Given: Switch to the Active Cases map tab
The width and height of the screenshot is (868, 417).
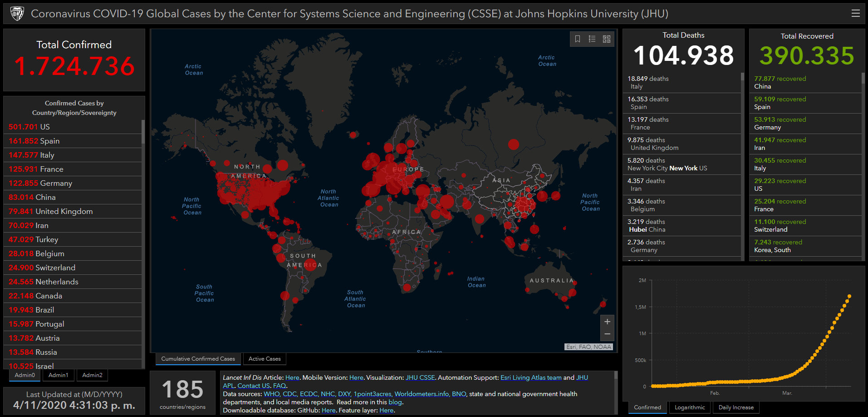Looking at the screenshot, I should click(x=265, y=359).
